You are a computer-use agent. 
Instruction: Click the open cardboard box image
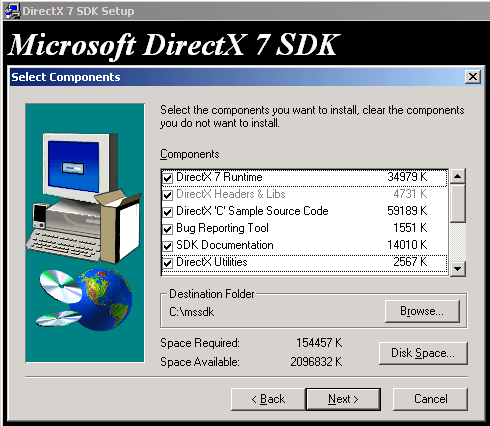point(119,227)
